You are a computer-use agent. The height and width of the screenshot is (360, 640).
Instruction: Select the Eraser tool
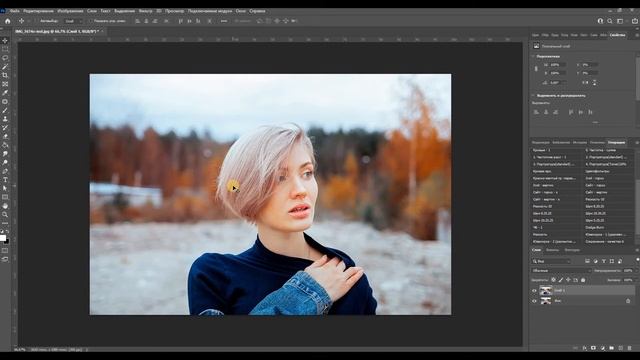pos(5,136)
